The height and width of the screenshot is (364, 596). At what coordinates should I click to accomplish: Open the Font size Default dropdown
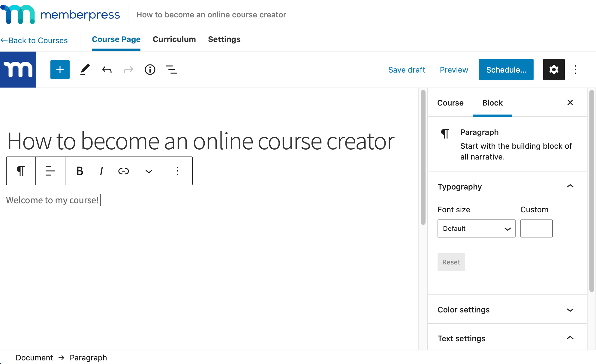click(x=476, y=228)
